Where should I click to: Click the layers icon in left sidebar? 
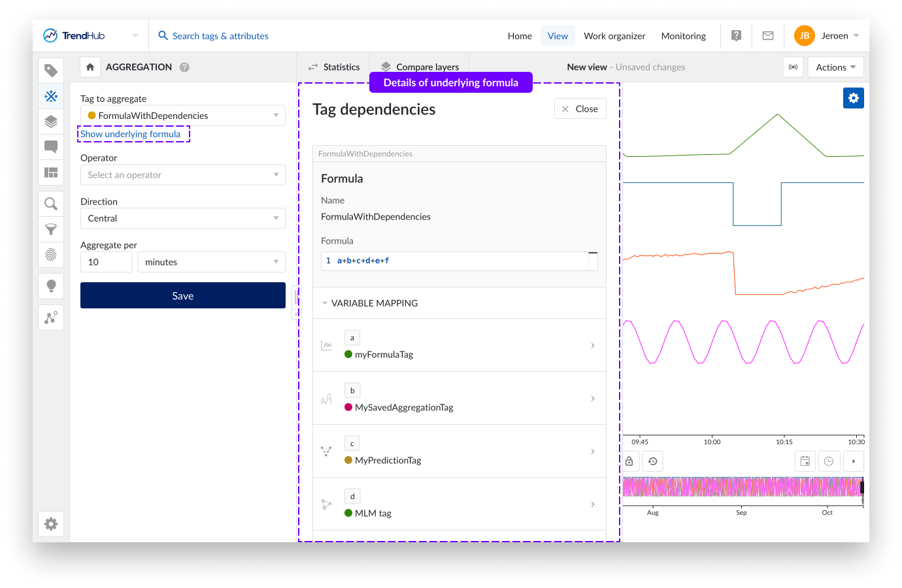[51, 122]
